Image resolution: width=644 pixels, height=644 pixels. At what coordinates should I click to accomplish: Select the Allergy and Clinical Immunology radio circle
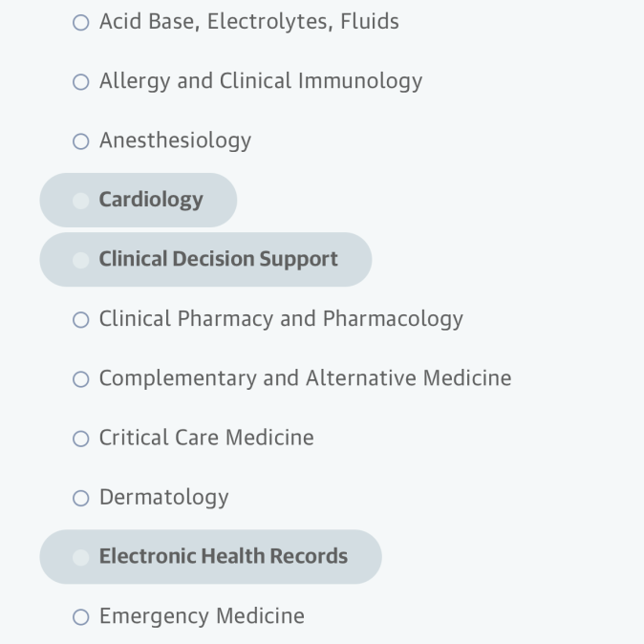pyautogui.click(x=81, y=82)
